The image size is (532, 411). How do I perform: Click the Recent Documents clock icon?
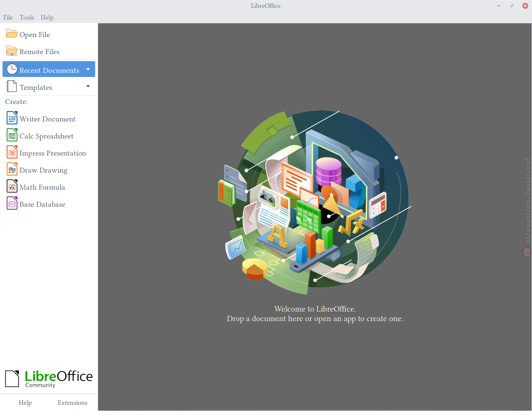pyautogui.click(x=12, y=69)
